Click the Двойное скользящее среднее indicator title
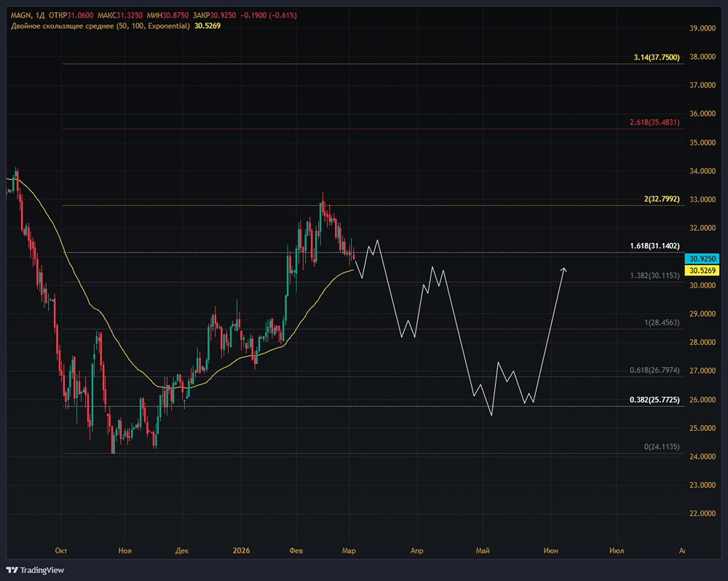 pyautogui.click(x=100, y=26)
